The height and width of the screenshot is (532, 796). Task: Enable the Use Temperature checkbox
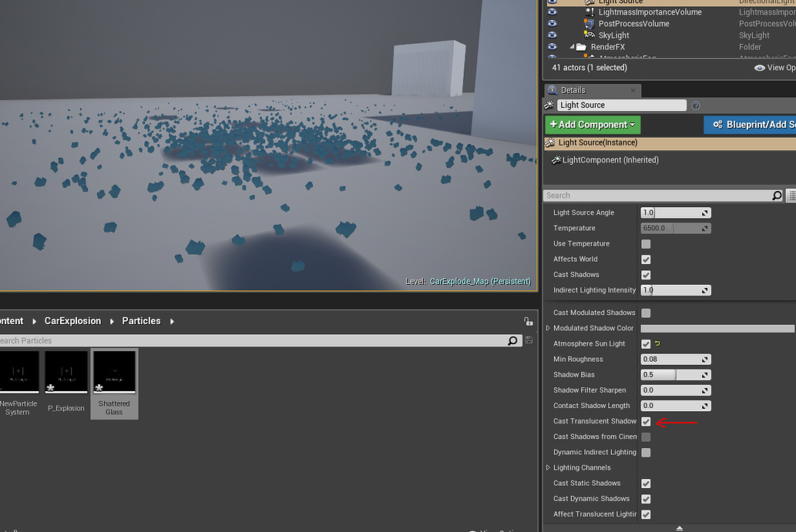pos(646,243)
